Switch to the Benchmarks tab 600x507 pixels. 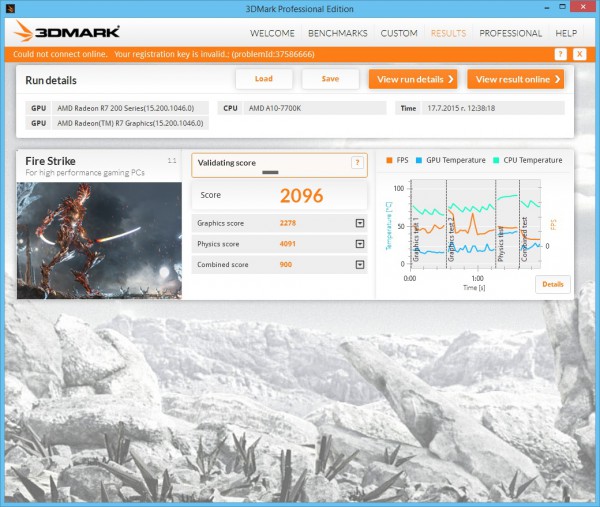338,33
